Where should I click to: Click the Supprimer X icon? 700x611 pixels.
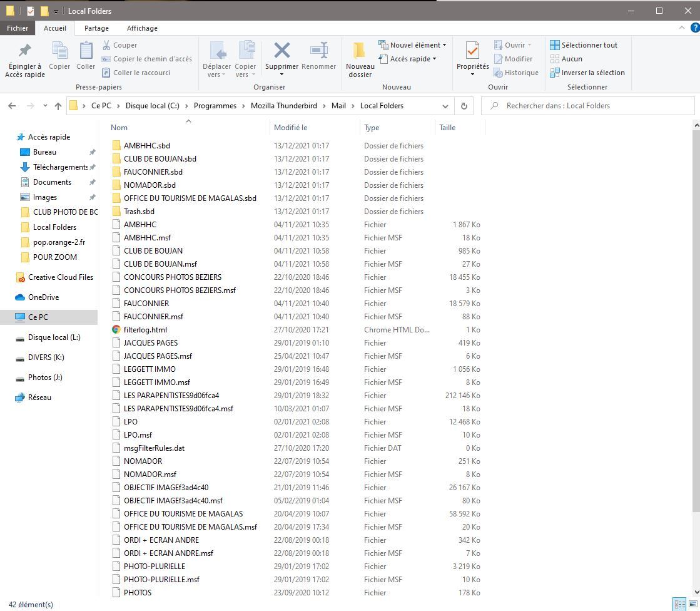[x=282, y=50]
